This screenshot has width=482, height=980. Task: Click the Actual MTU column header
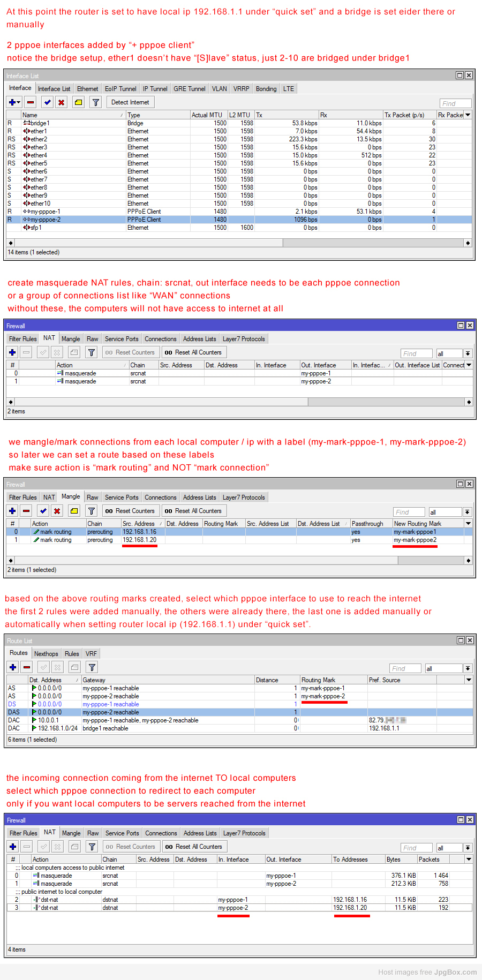[x=209, y=115]
